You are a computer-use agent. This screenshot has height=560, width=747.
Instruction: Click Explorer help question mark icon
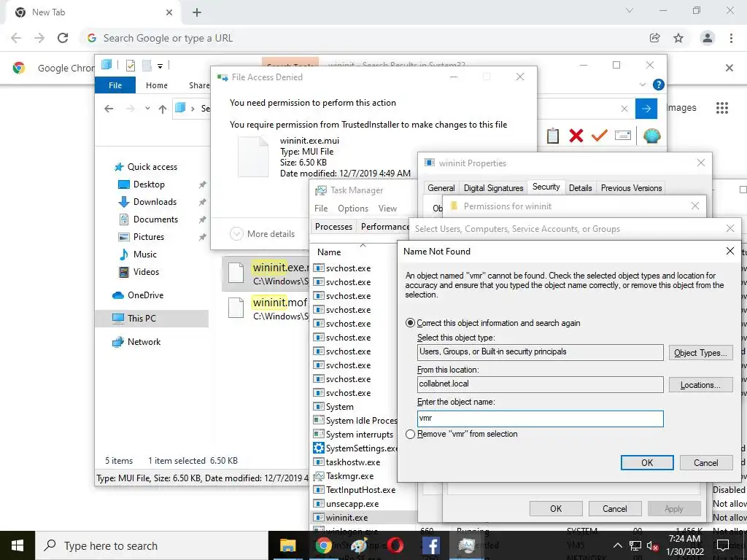click(x=659, y=85)
